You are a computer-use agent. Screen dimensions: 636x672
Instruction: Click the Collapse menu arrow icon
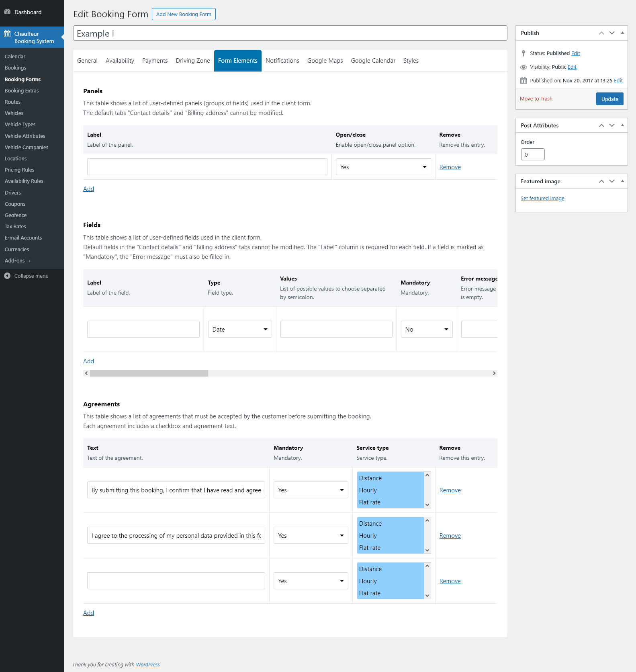[x=7, y=276]
